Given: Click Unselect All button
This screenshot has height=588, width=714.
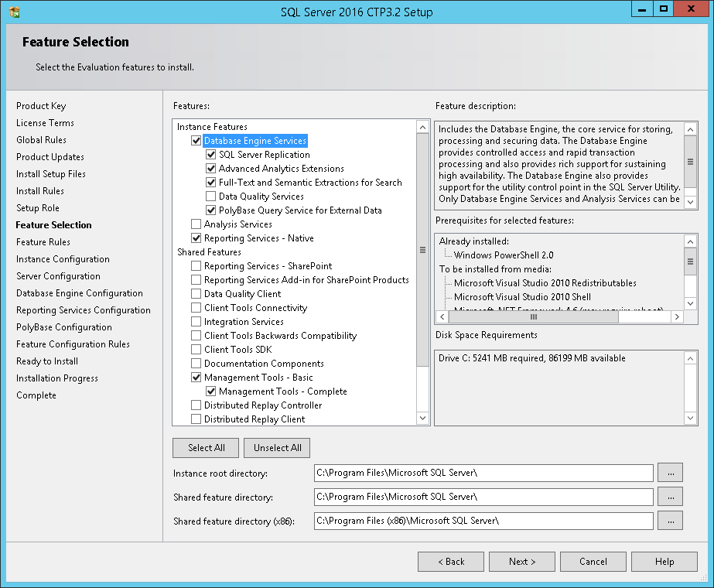Looking at the screenshot, I should coord(277,448).
